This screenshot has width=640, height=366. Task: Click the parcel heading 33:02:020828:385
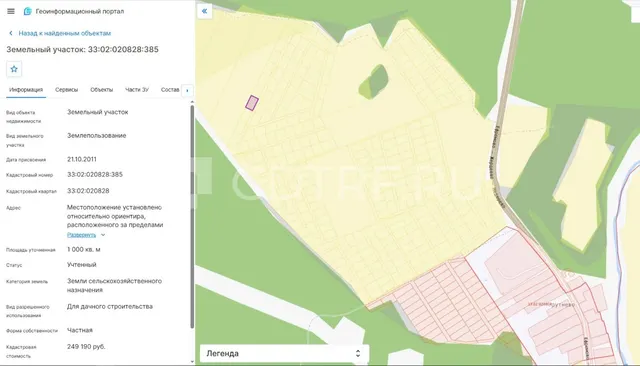click(123, 49)
